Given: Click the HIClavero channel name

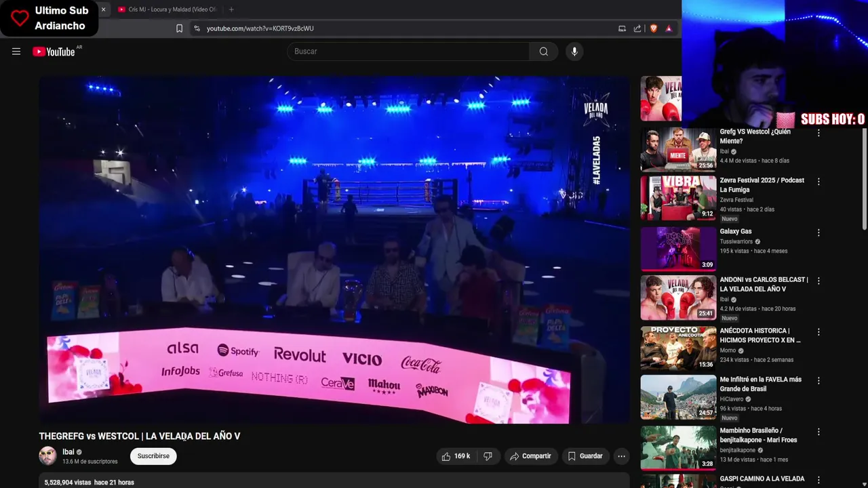Looking at the screenshot, I should tap(732, 399).
